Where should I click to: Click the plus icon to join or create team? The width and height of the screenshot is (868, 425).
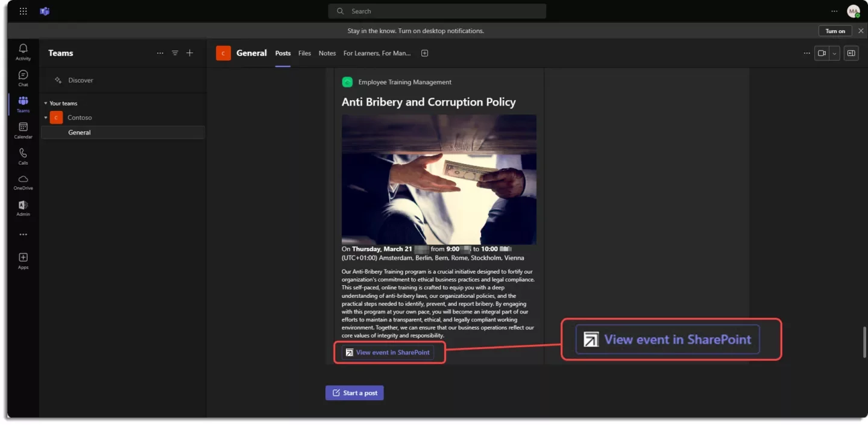pyautogui.click(x=189, y=53)
